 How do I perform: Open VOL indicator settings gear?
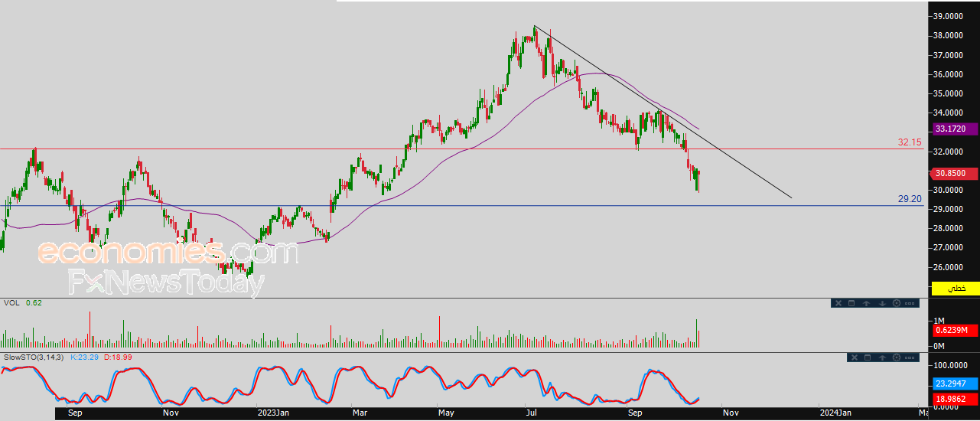coord(897,303)
